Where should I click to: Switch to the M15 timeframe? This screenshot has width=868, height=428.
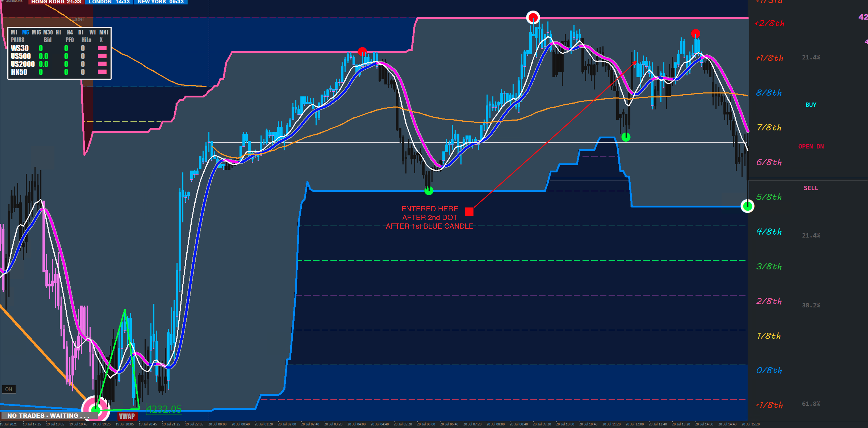(36, 32)
